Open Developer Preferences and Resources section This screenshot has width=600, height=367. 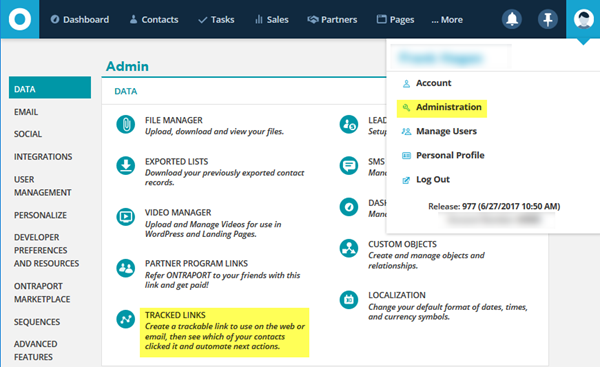[x=46, y=250]
